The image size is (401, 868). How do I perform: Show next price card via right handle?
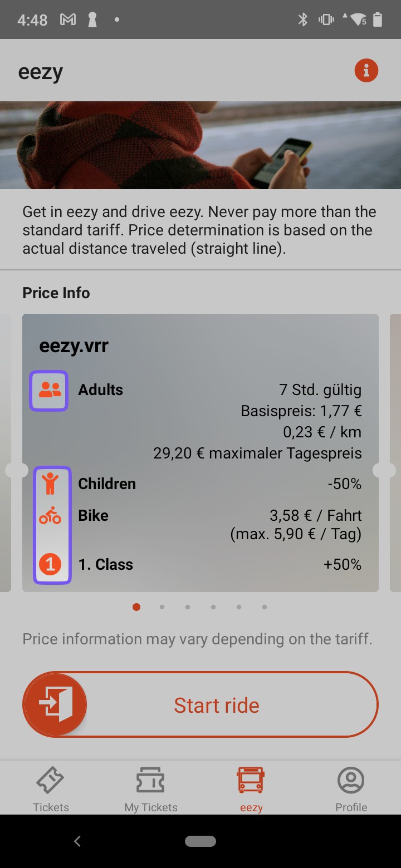[x=384, y=470]
